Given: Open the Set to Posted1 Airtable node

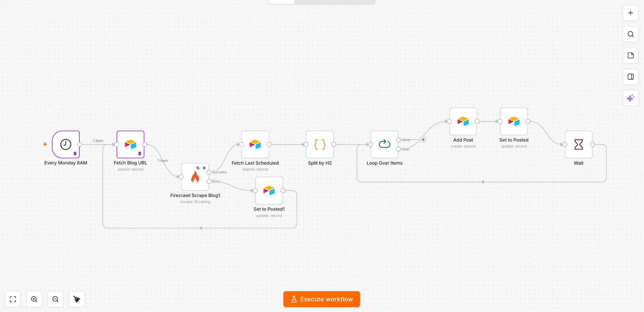Looking at the screenshot, I should (269, 191).
